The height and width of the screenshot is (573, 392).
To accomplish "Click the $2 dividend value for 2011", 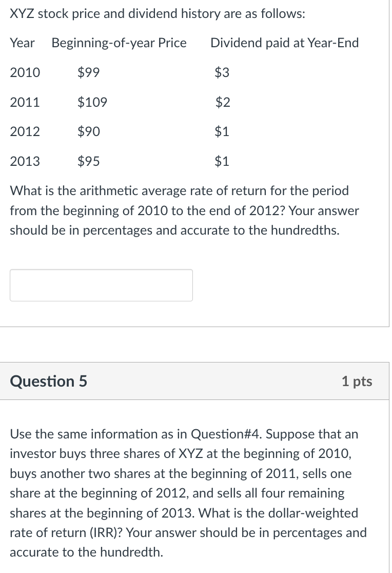I will [x=222, y=102].
